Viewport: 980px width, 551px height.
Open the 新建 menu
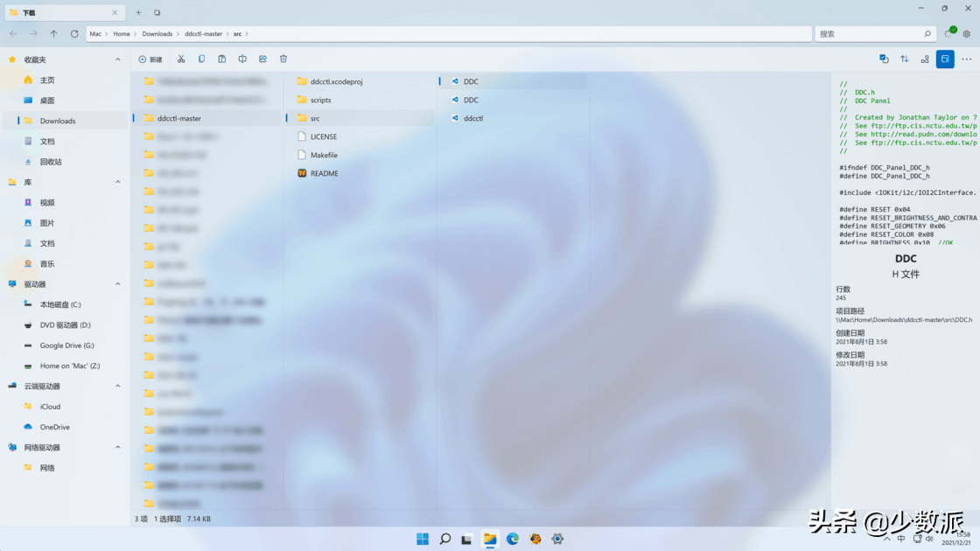(150, 59)
